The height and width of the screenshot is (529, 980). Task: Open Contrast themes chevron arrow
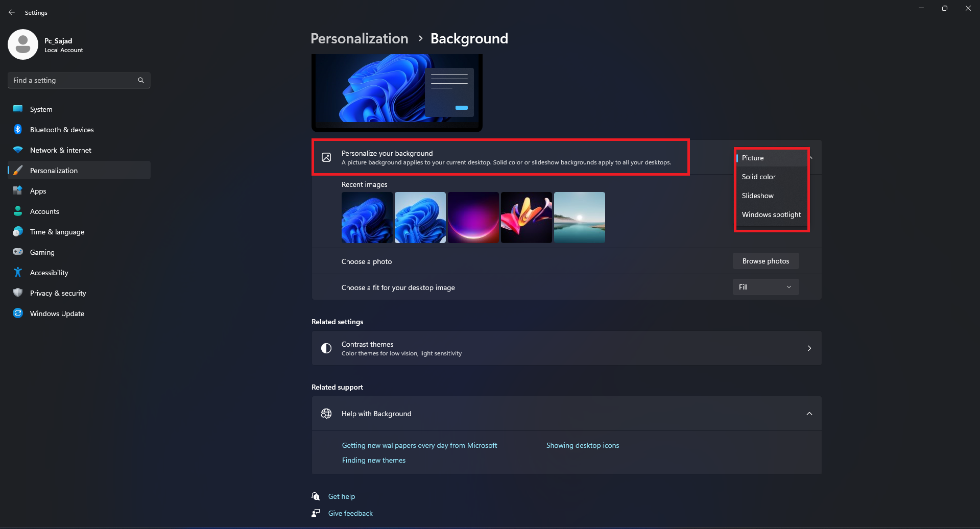[x=809, y=348]
